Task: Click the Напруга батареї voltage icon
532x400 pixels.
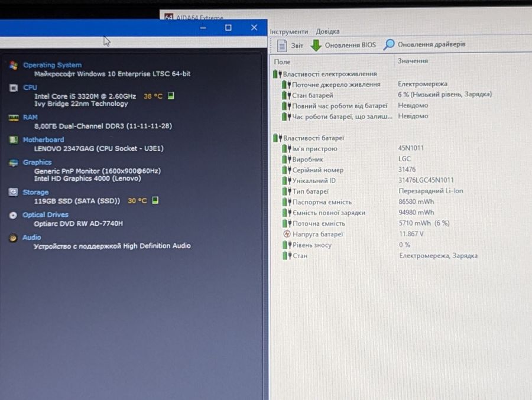Action: click(x=287, y=234)
